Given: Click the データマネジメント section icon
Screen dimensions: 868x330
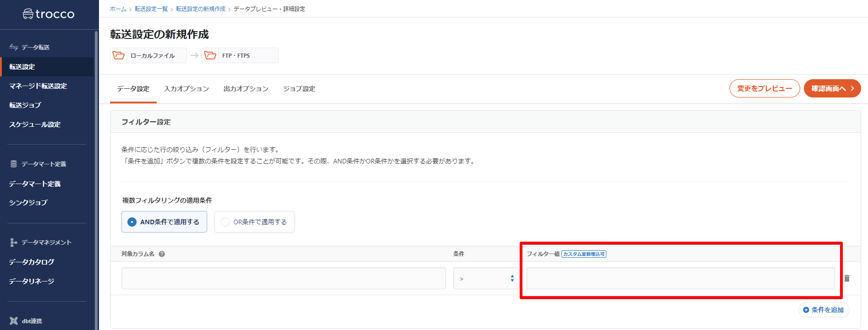Looking at the screenshot, I should (x=14, y=243).
